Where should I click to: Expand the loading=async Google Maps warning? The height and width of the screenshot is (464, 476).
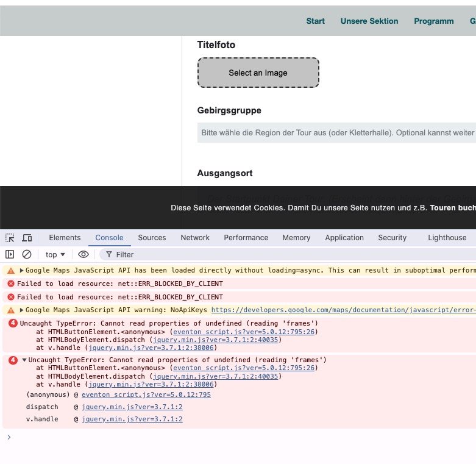click(x=21, y=270)
